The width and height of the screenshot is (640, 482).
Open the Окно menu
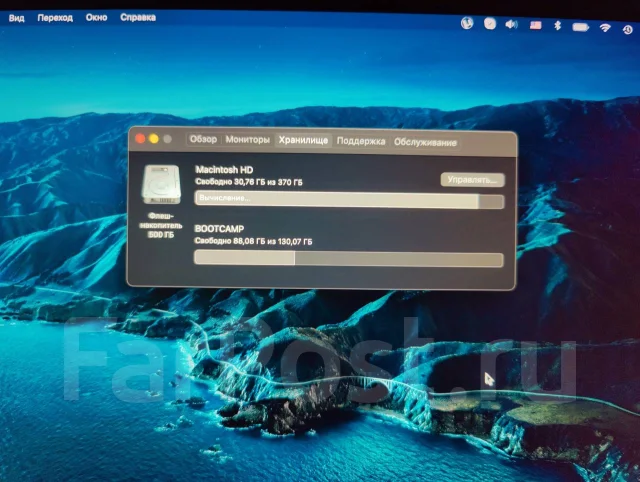96,17
